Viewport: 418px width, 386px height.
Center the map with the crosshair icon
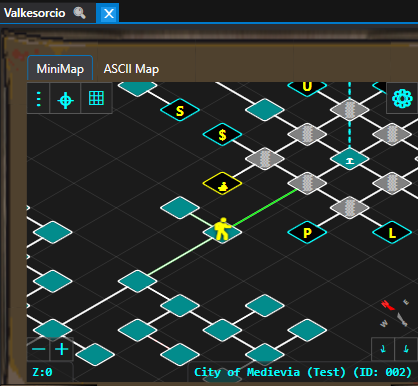65,100
